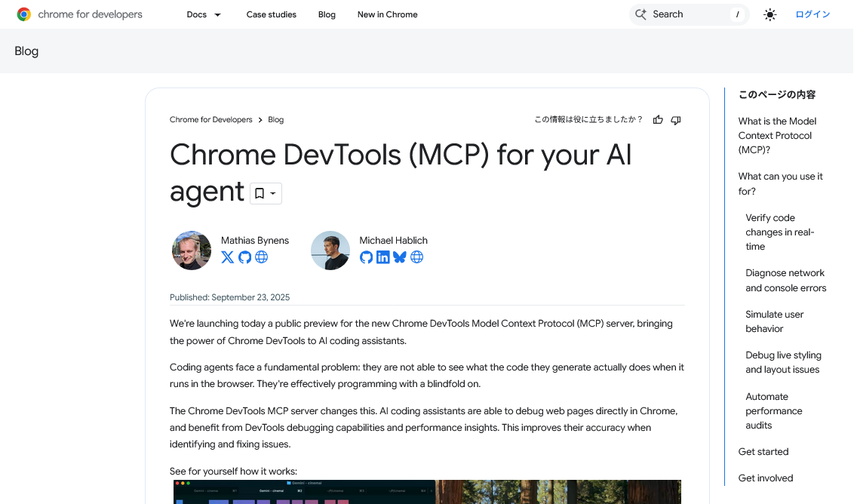Click the ログイン sign-in link

click(813, 14)
